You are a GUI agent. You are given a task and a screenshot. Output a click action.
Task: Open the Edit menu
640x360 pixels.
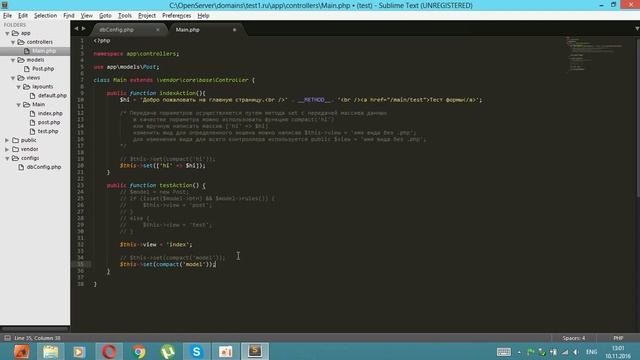tap(23, 16)
